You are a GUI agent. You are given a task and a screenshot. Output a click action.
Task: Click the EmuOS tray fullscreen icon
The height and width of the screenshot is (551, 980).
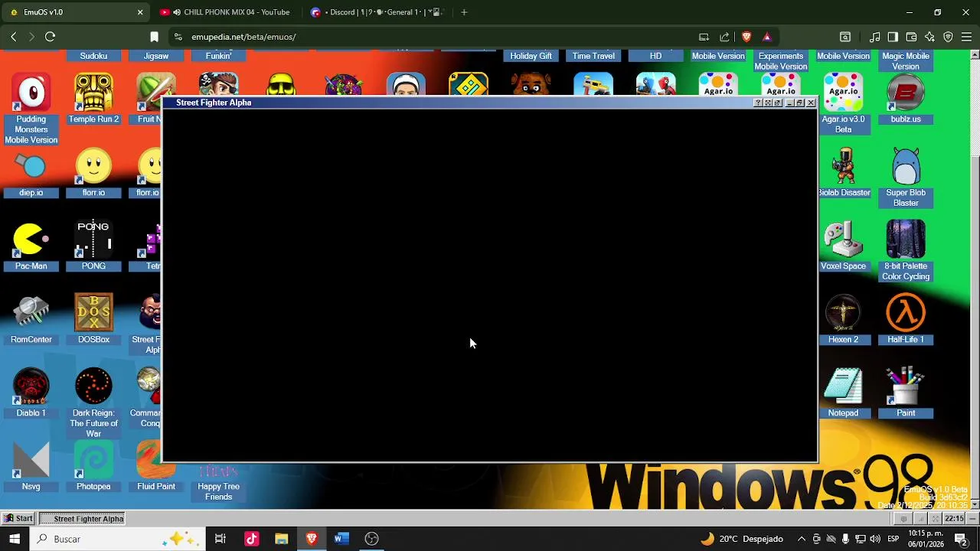(x=935, y=518)
